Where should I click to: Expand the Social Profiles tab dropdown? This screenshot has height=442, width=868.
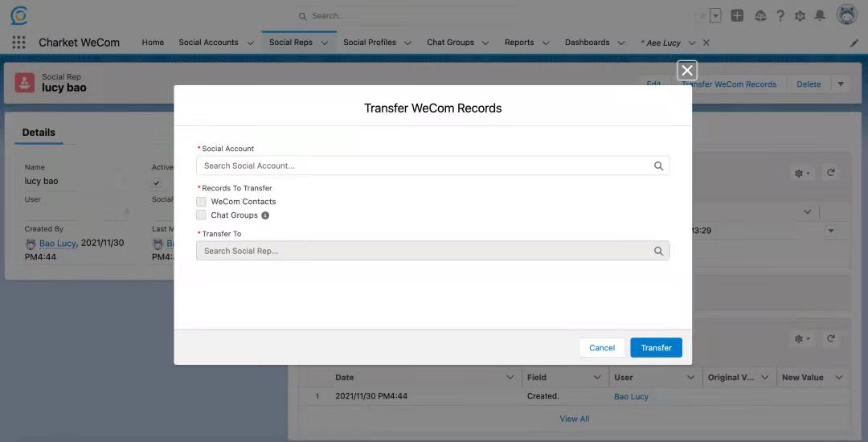407,43
